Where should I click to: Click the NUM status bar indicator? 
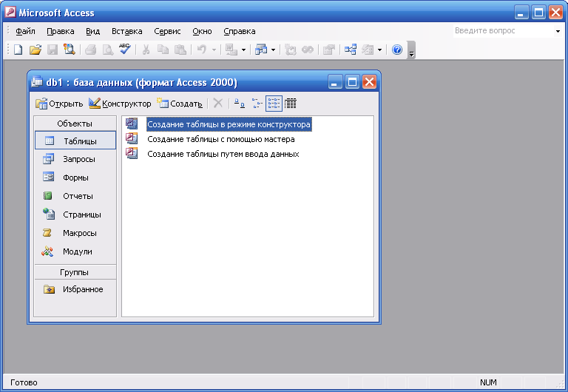coord(488,382)
